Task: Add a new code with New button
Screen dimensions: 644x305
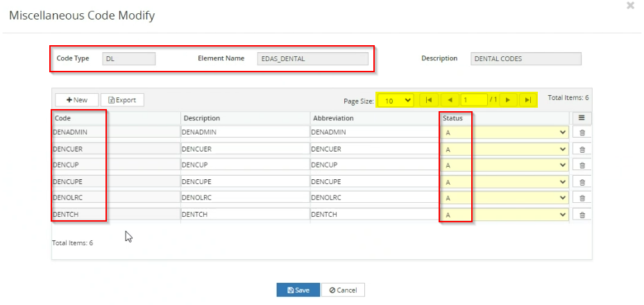Action: 77,100
